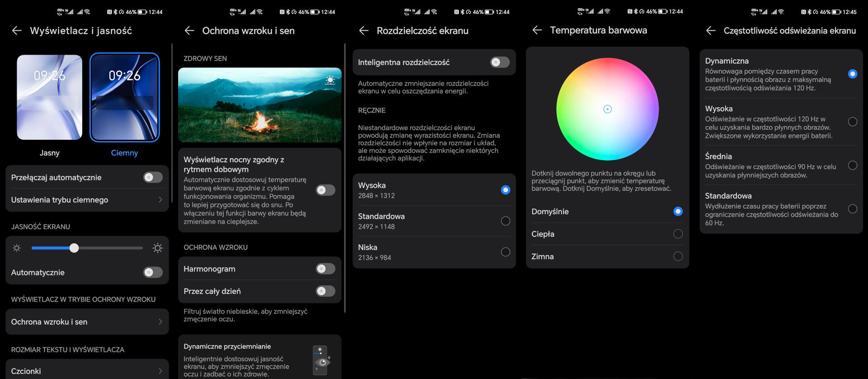Go back from Temperatura barwowa screen
Viewport: 868px width, 379px height.
[537, 30]
